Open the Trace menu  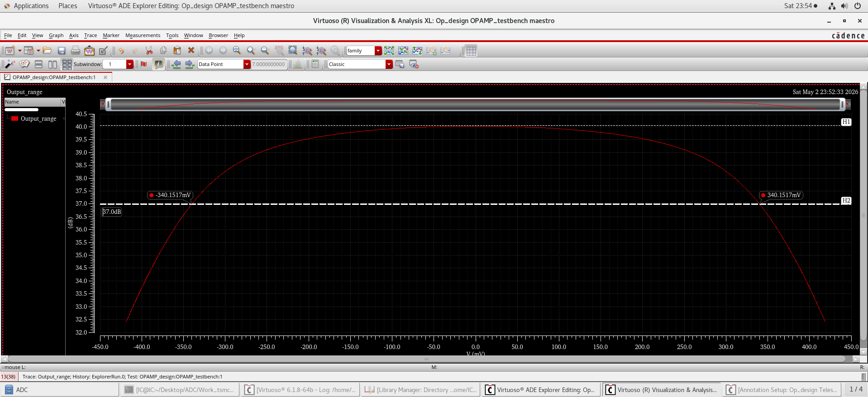[x=91, y=35]
